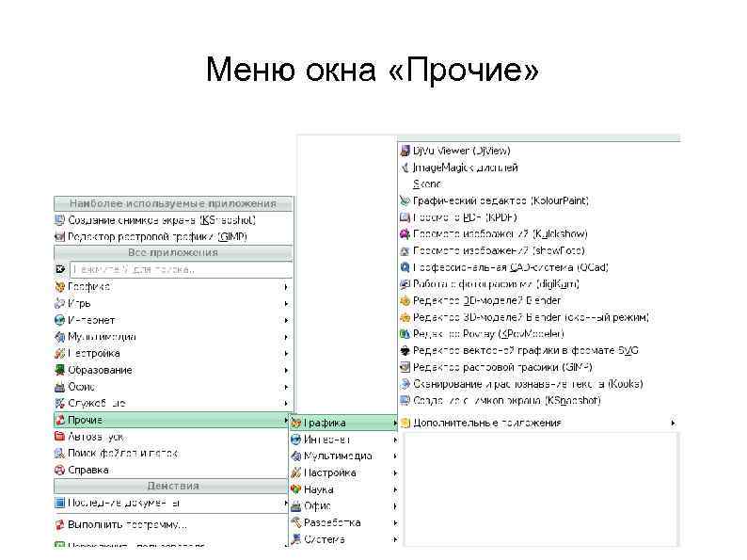
Task: Expand Разработка submenu arrow
Action: (x=395, y=523)
